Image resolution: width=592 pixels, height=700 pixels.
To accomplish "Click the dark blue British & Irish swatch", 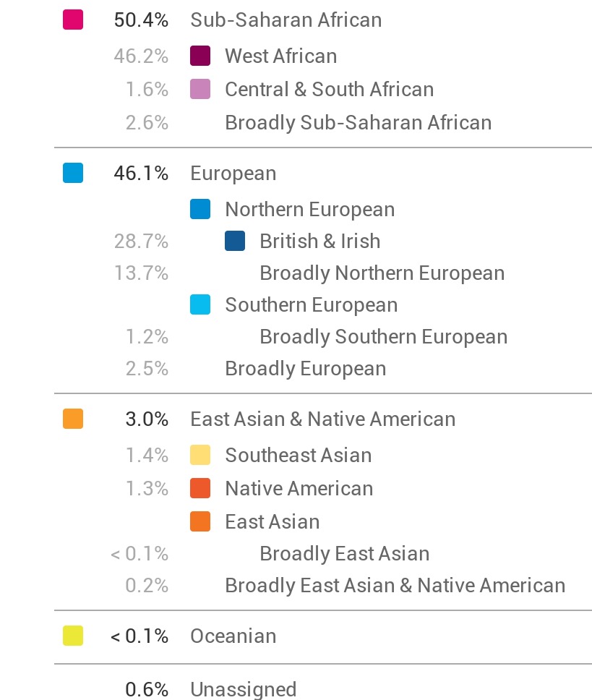I will click(235, 241).
